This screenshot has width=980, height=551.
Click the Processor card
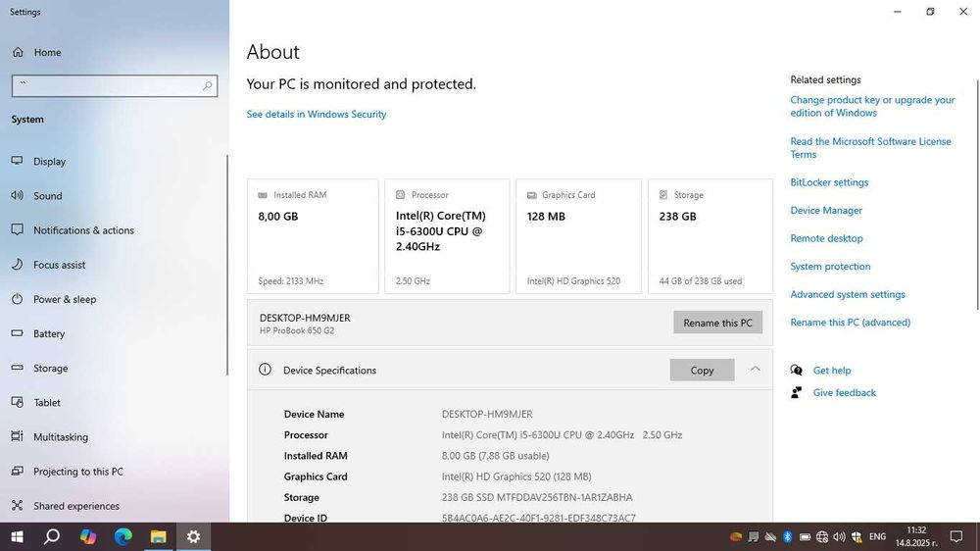[x=447, y=236]
